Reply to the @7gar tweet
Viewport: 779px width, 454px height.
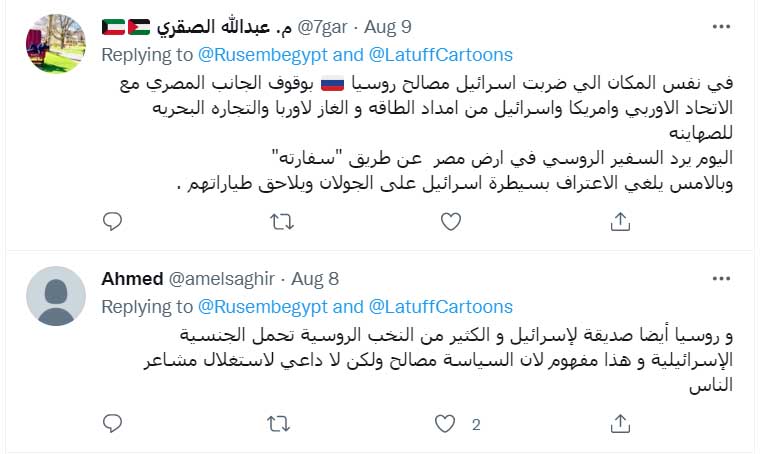point(113,222)
